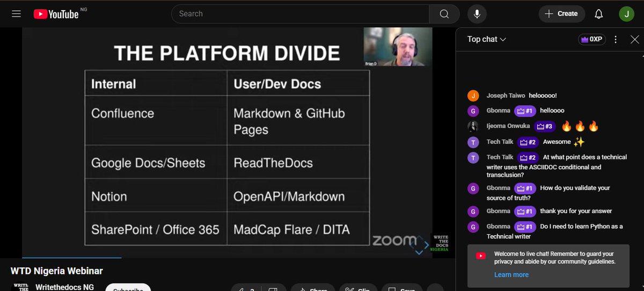Click #1 badge on Python question

525,227
